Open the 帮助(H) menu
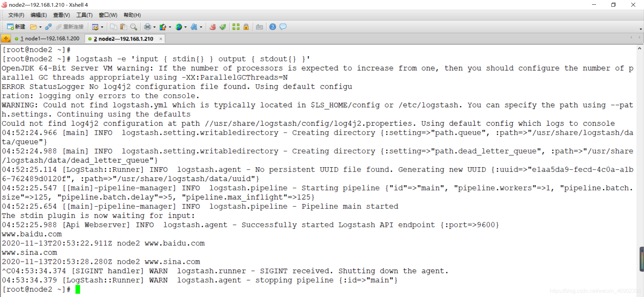Image resolution: width=644 pixels, height=297 pixels. [132, 15]
